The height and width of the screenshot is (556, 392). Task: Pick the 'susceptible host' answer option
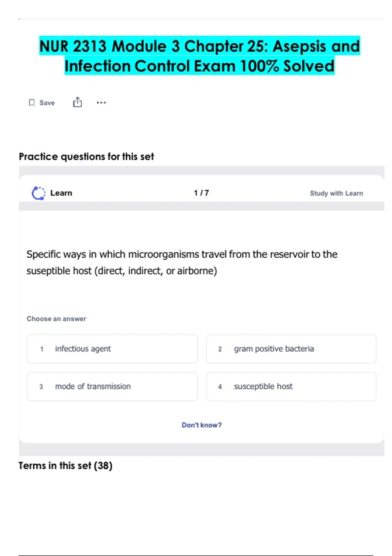[291, 387]
